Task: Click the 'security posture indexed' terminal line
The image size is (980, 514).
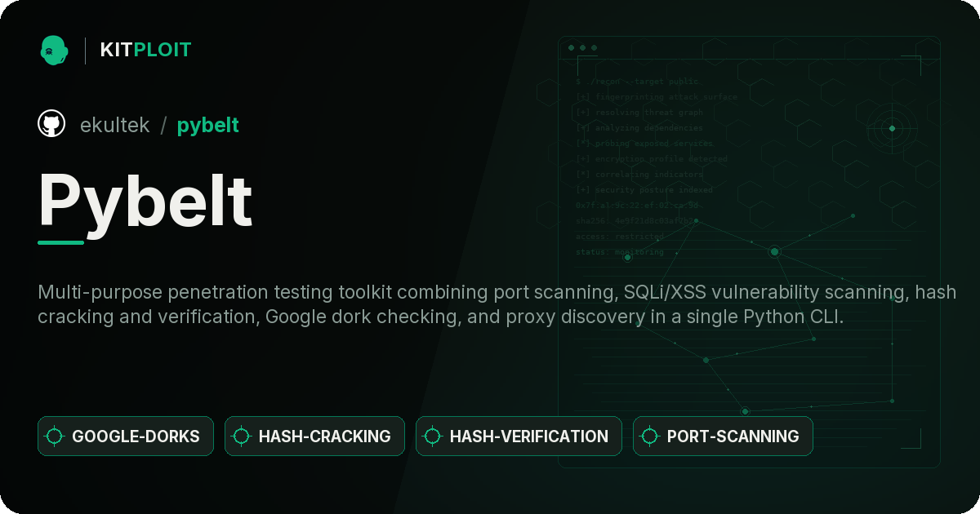Action: coord(644,190)
